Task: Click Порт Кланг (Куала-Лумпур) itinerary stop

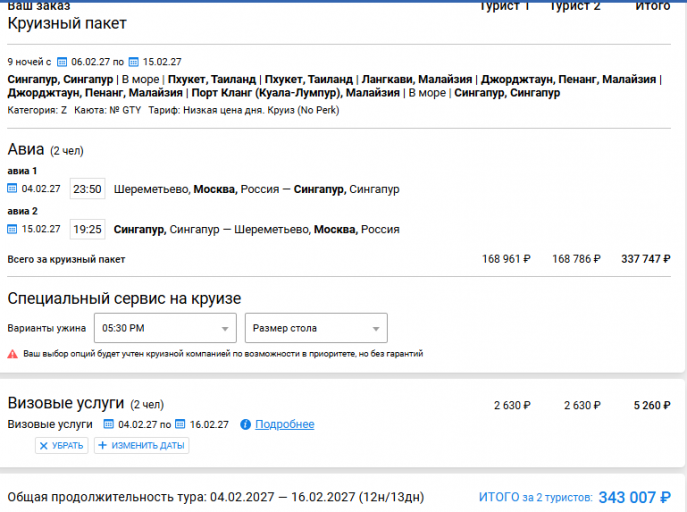Action: coord(296,93)
